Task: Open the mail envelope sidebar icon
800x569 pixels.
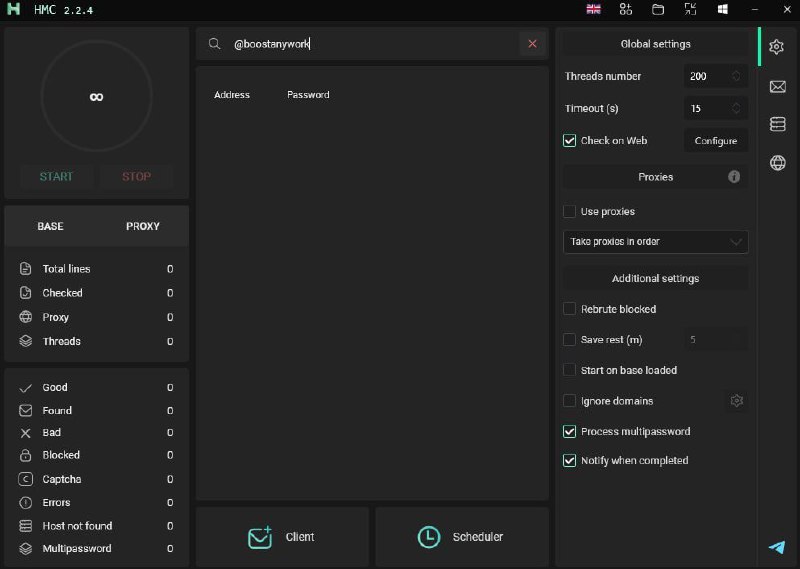Action: [777, 86]
